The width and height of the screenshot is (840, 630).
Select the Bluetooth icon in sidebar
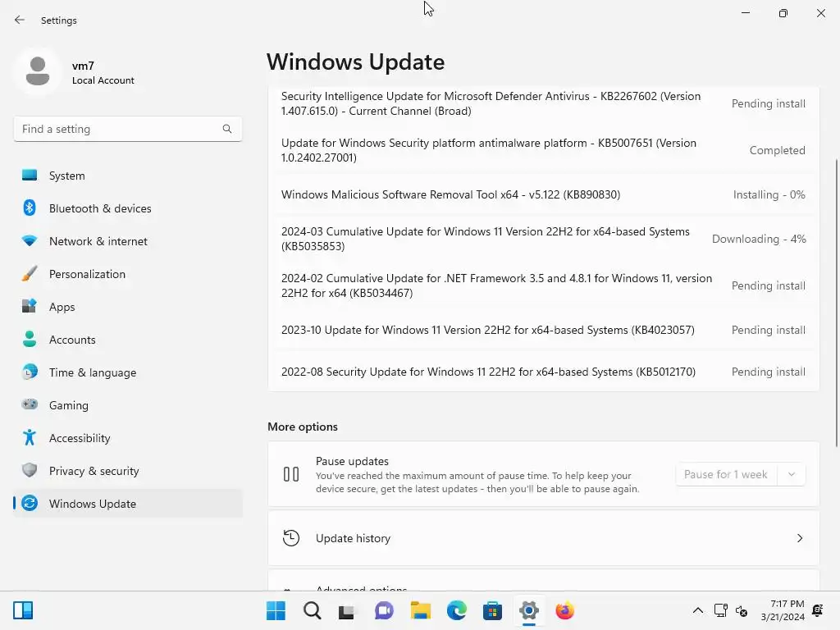(30, 208)
